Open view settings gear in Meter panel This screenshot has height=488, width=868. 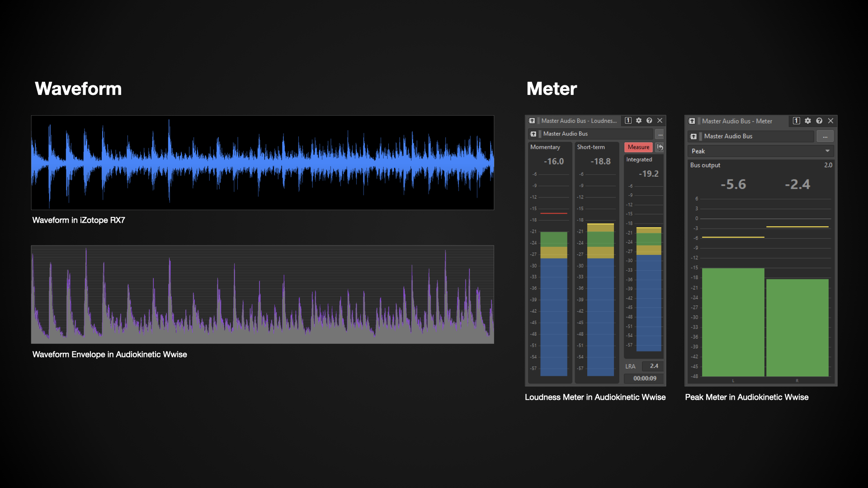click(808, 121)
